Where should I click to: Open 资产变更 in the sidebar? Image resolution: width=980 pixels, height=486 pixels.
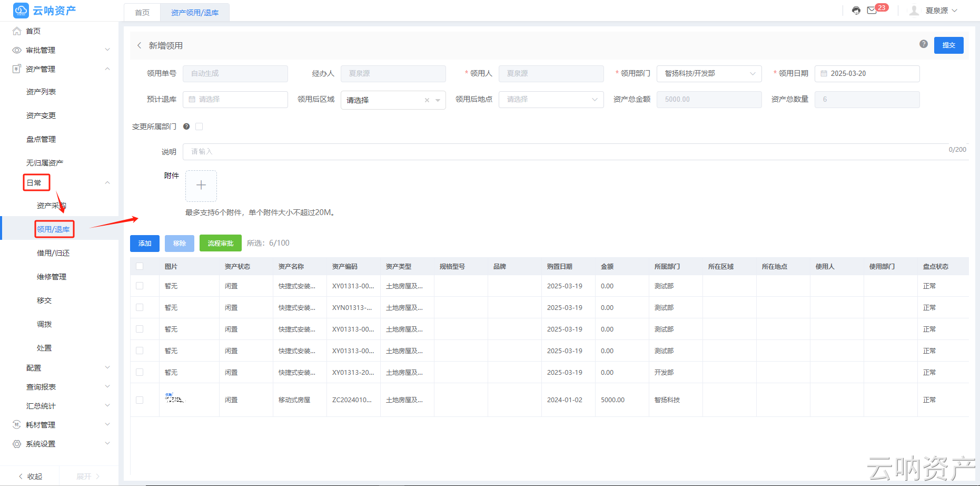(x=41, y=115)
